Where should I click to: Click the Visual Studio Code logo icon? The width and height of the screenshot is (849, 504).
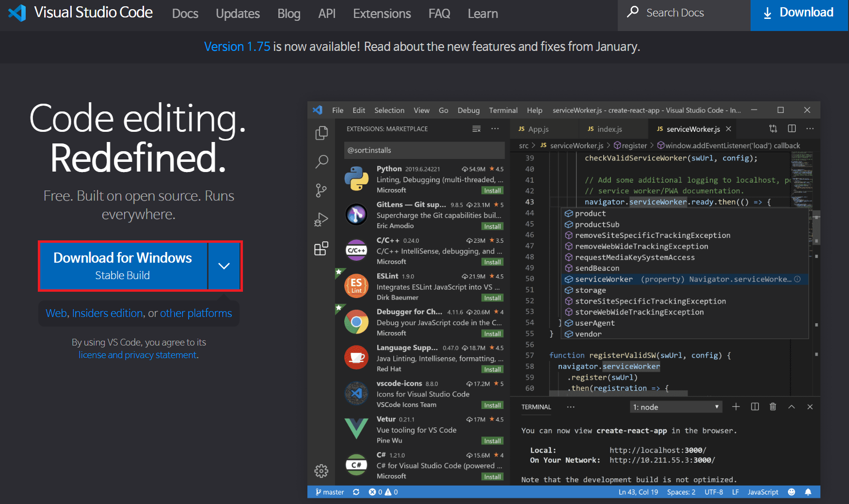(x=17, y=13)
